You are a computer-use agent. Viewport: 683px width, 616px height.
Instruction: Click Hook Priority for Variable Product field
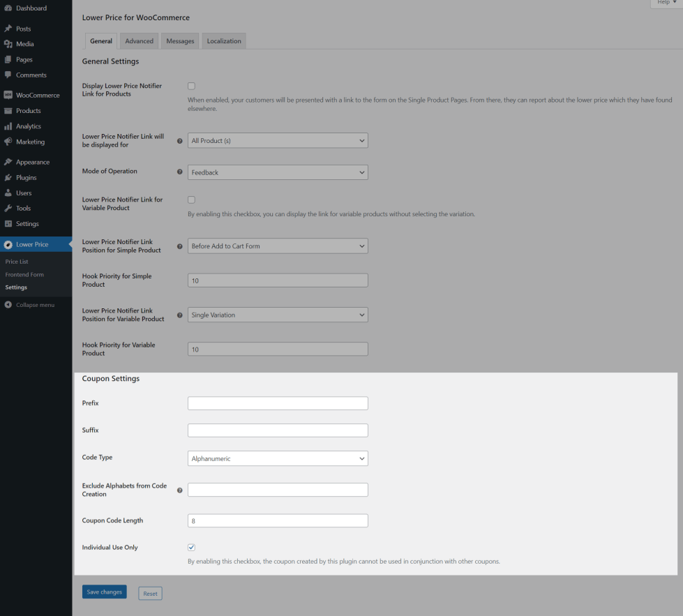[278, 349]
